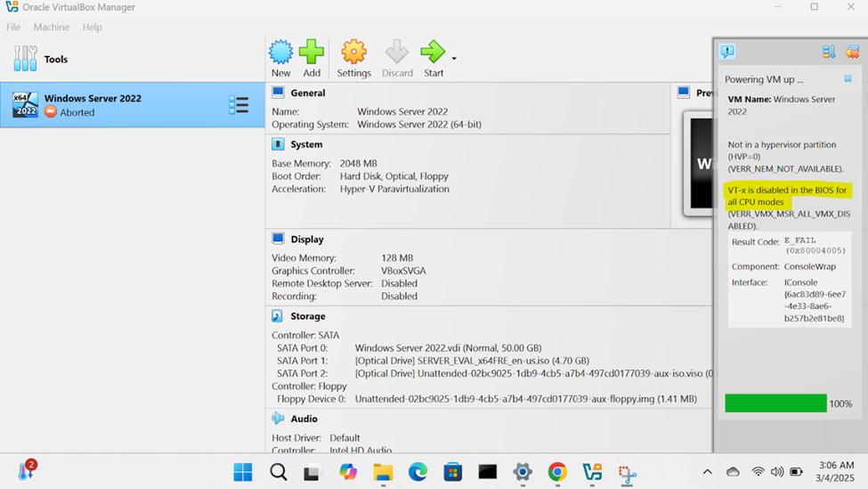Click the green 100% progress bar
Viewport: 868px width, 489px height.
(775, 403)
